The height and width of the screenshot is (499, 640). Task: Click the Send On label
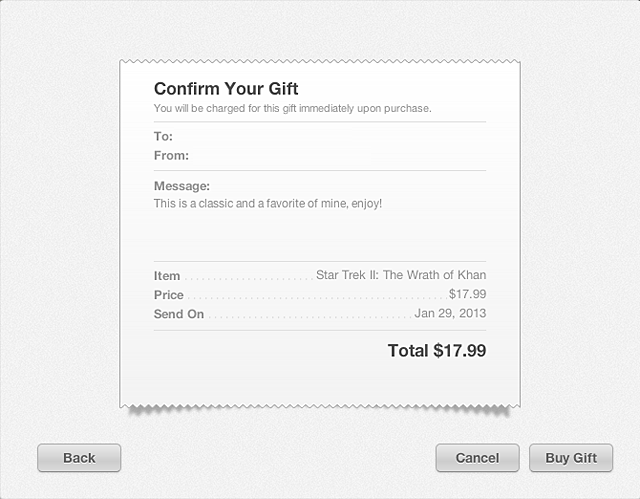click(x=179, y=314)
